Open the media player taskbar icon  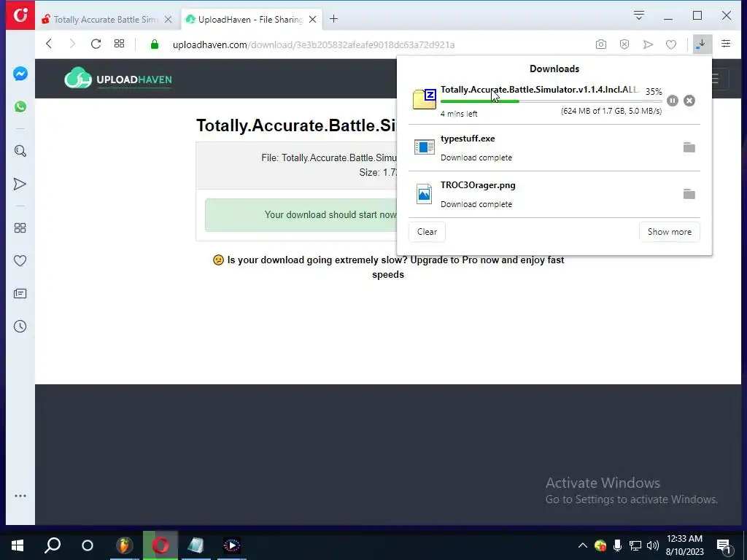[231, 545]
